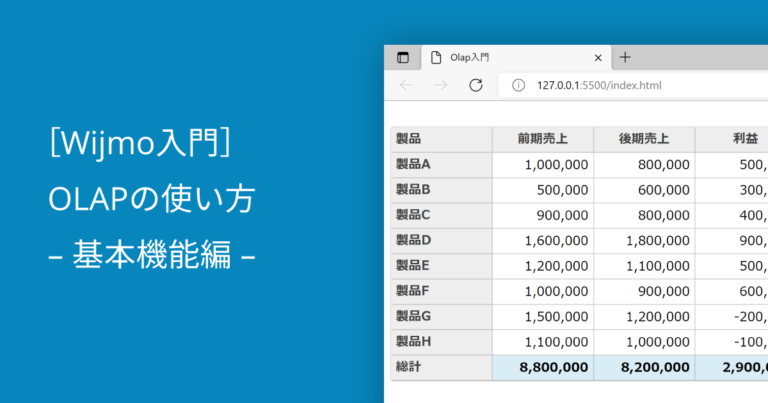Select the 製品H row header
Viewport: 768px width, 403px height.
(441, 342)
